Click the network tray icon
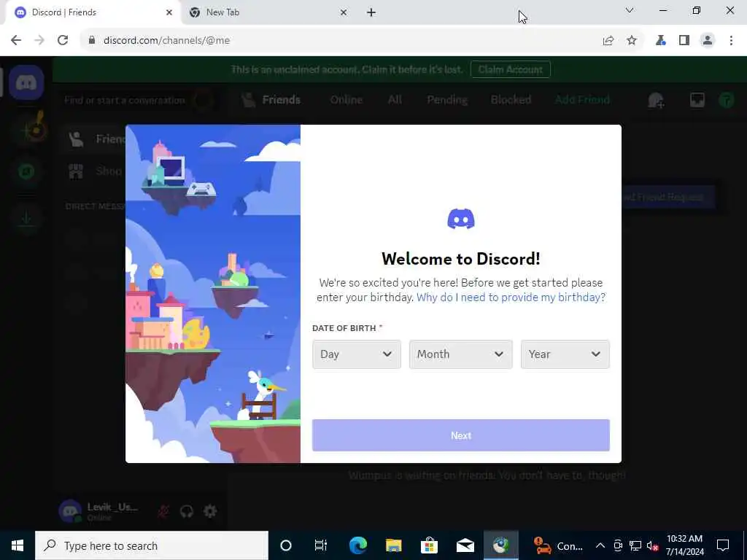747x560 pixels. pos(635,545)
